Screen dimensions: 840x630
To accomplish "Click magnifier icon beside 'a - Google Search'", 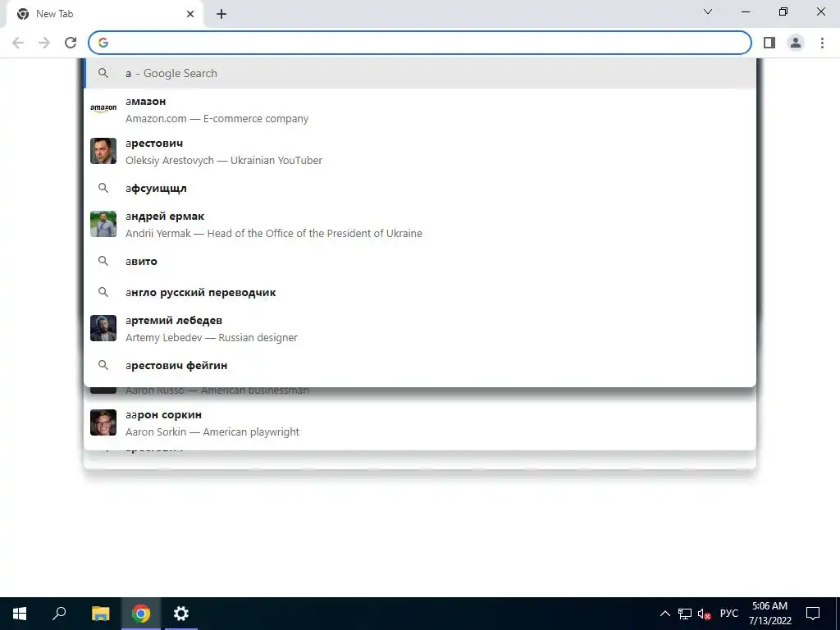I will click(103, 73).
